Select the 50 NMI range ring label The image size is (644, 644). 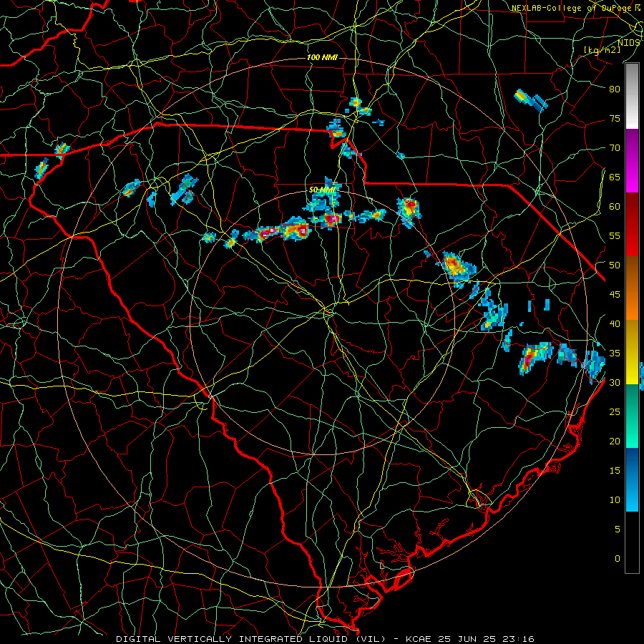(x=323, y=190)
